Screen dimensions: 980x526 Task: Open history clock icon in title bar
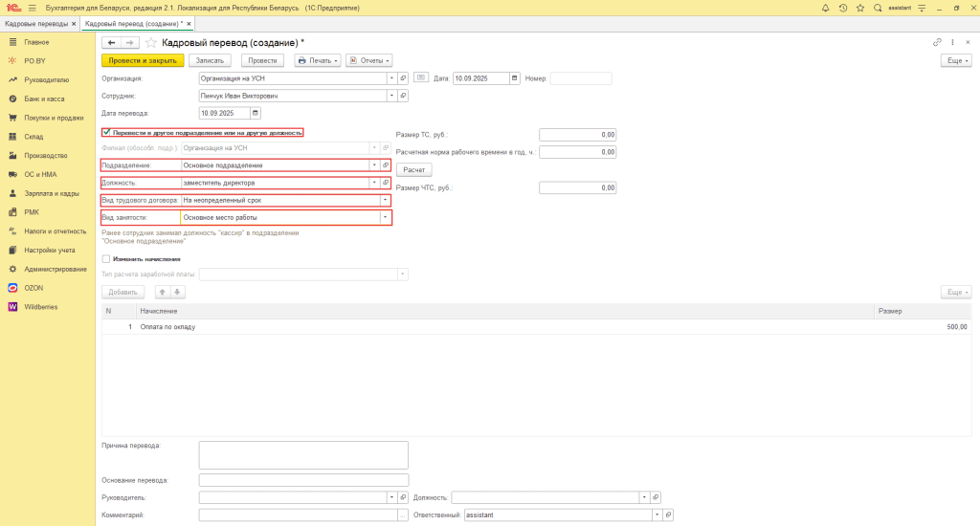842,8
